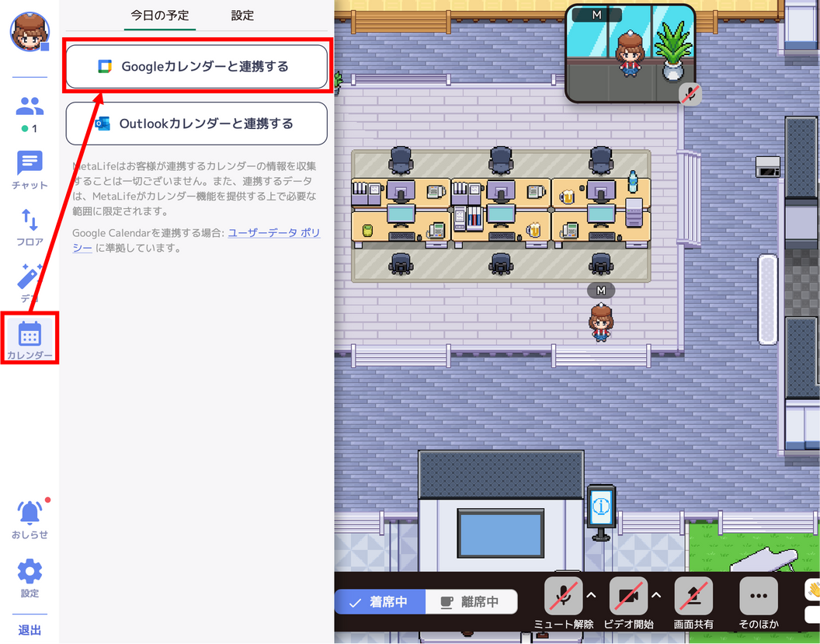Click the green cup on the desk
Viewport: 820px width, 644px height.
(367, 230)
